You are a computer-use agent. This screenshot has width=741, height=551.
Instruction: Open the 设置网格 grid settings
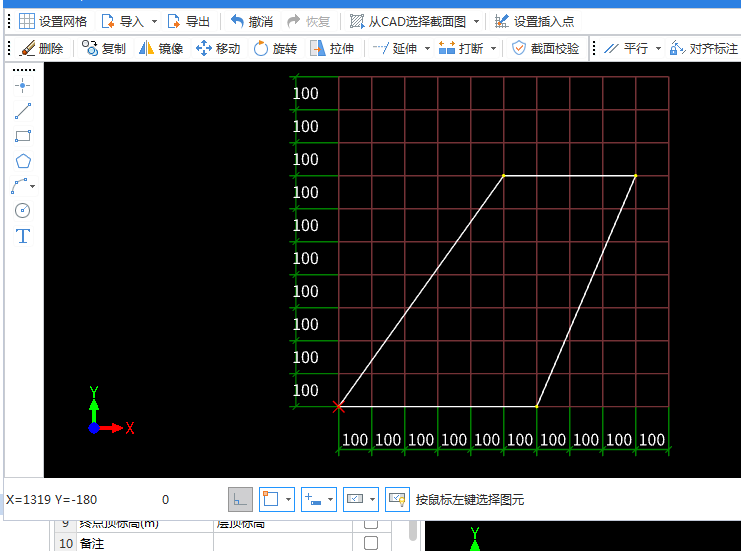[x=53, y=21]
